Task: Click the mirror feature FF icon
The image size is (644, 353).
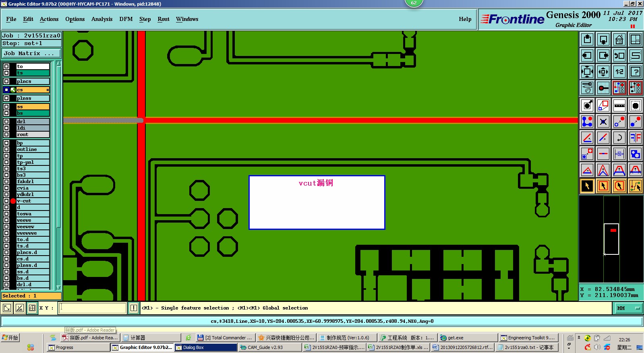Action: (x=635, y=138)
